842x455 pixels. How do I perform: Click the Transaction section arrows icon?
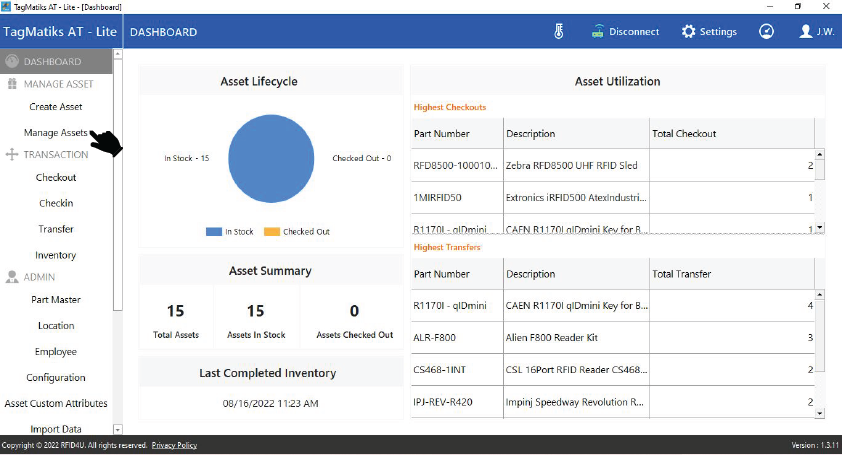(x=12, y=154)
